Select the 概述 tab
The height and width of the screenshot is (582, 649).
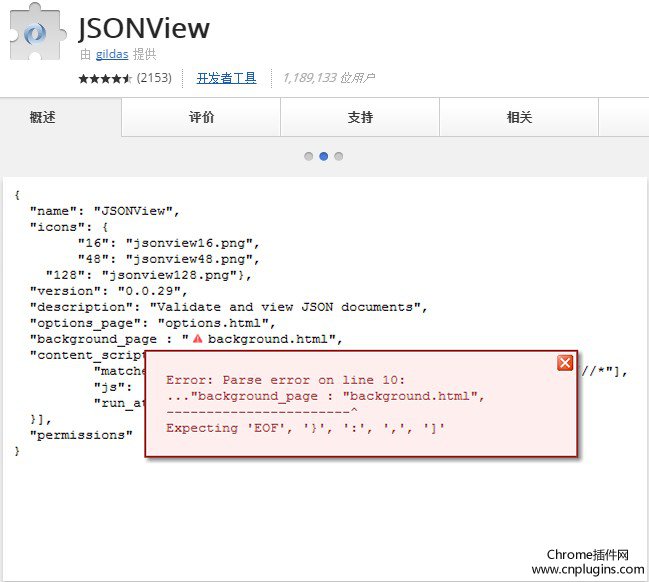click(x=60, y=118)
